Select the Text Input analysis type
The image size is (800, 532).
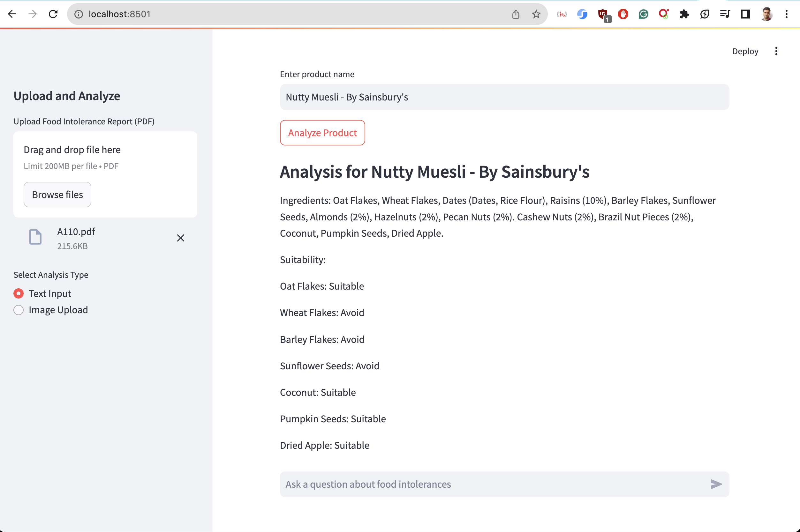[x=19, y=293]
